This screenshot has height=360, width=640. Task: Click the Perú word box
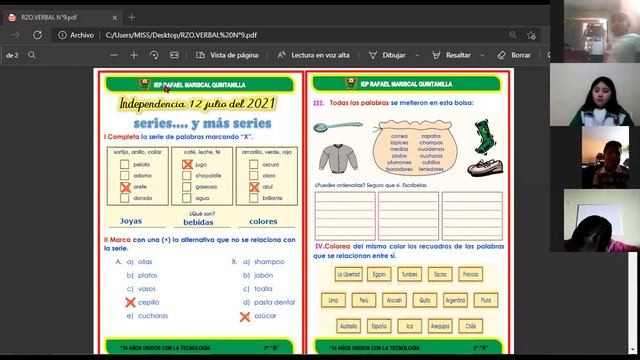point(364,300)
